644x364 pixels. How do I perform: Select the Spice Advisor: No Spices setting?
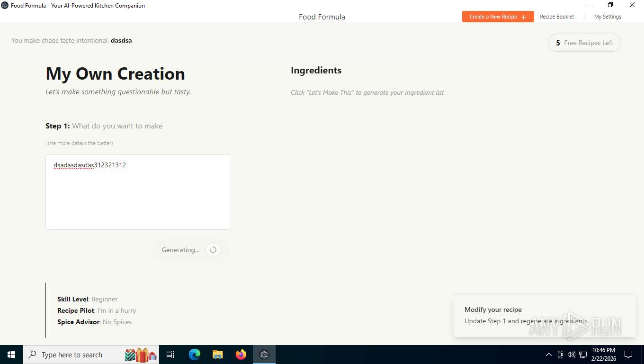pos(95,322)
